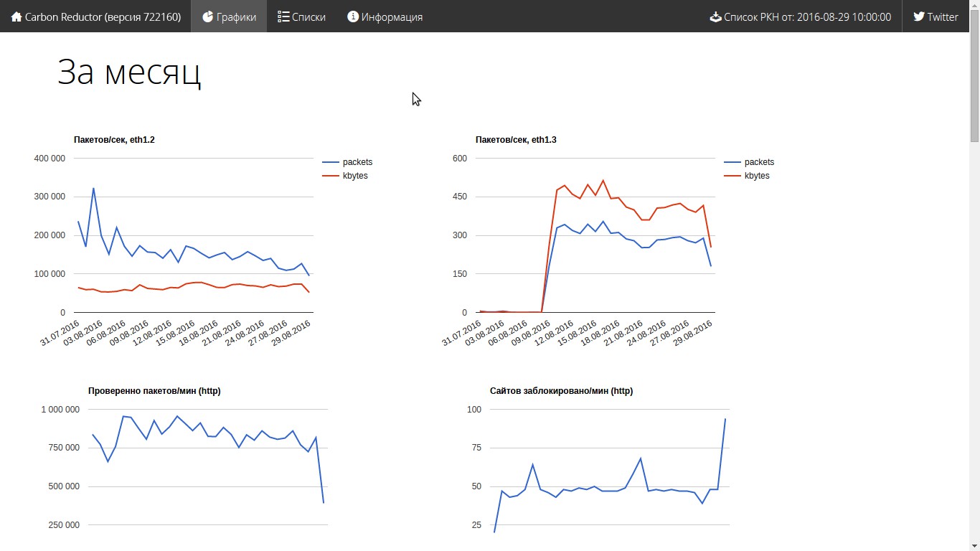This screenshot has height=551, width=980.
Task: Click red kbytes legend swatch for eth1.3
Action: point(732,176)
